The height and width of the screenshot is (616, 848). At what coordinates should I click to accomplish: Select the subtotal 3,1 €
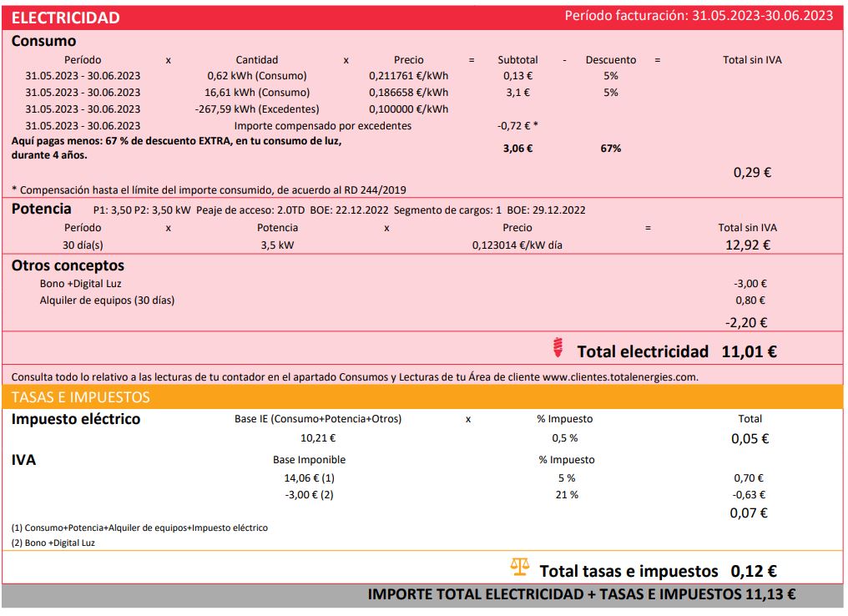pyautogui.click(x=518, y=93)
